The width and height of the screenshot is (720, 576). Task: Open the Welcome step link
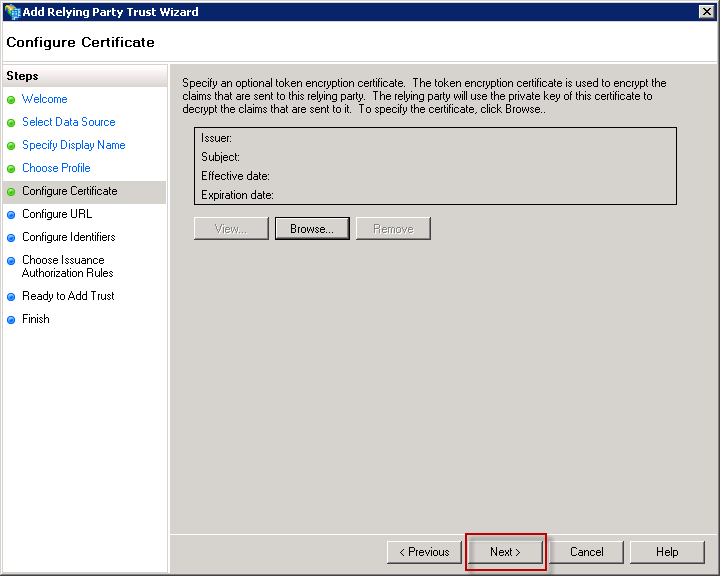45,99
